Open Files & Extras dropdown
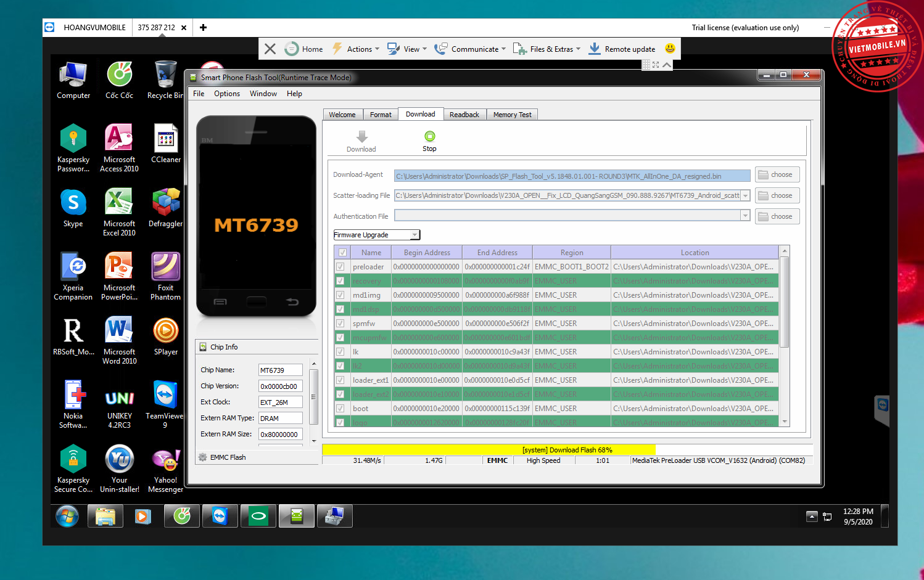 point(547,49)
